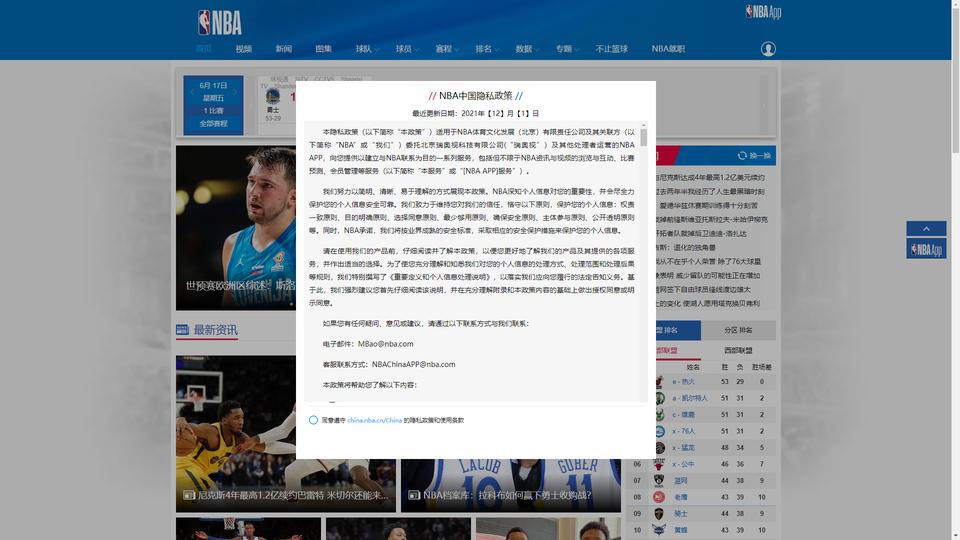Click the 黄蜂 team logo in standings
Viewport: 960px width, 540px height.
(659, 530)
